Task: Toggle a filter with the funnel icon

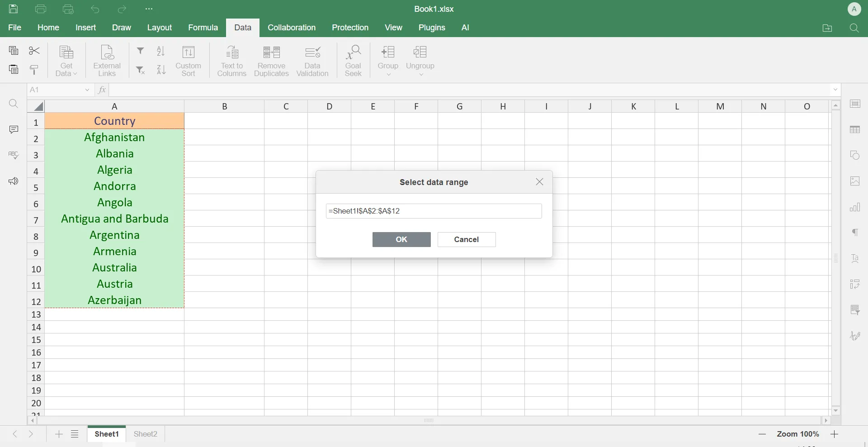Action: [140, 51]
